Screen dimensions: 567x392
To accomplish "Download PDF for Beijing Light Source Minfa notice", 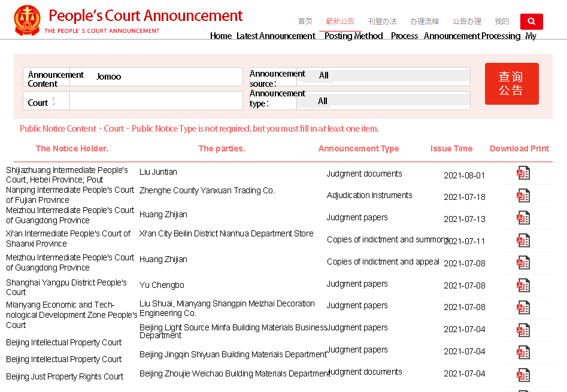I will tap(523, 330).
